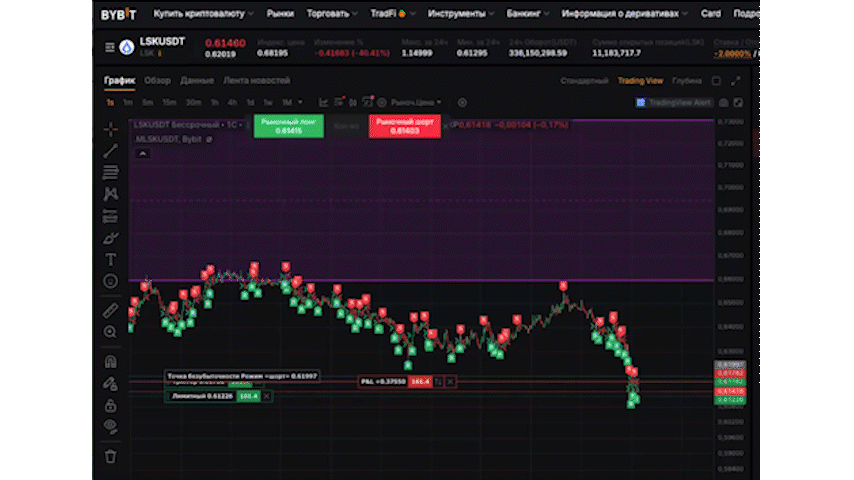Open the indicators list icon
The height and width of the screenshot is (480, 854).
click(339, 102)
